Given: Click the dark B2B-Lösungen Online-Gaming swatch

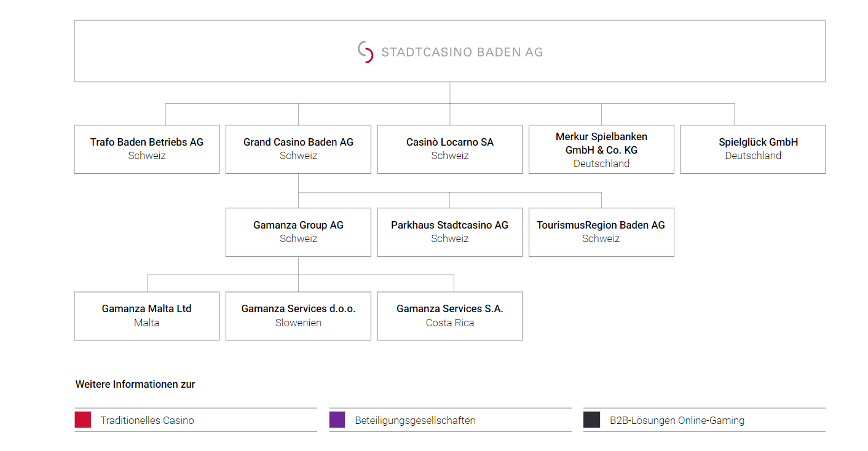Looking at the screenshot, I should click(591, 420).
